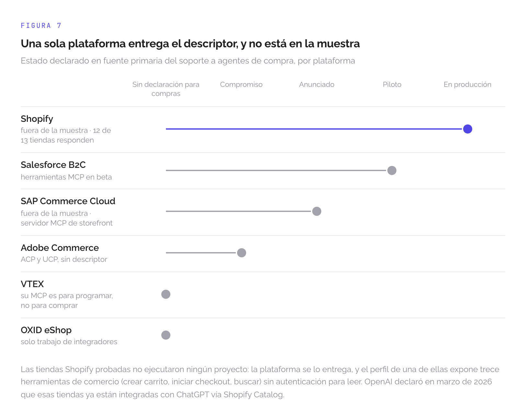
Task: Select the 'Compromiso' column header
Action: 241,85
